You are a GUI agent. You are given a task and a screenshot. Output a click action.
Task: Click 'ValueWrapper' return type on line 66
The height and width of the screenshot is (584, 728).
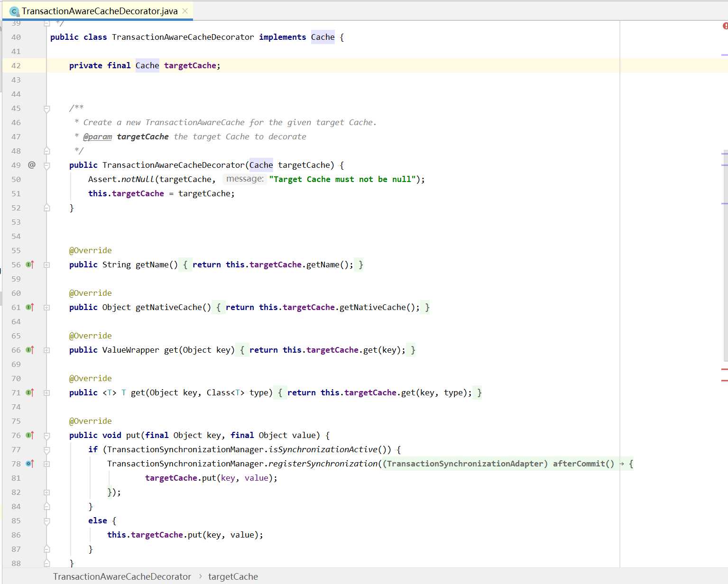pos(131,350)
